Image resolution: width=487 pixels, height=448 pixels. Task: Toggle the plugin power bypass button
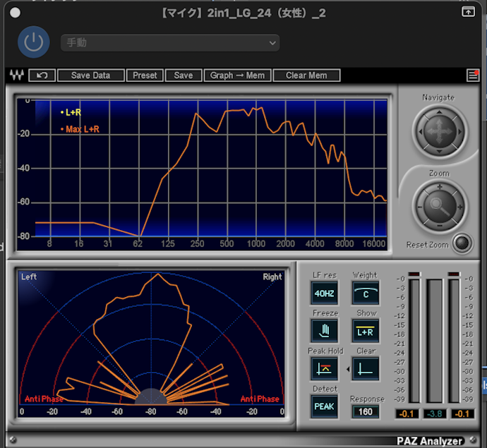tap(34, 42)
